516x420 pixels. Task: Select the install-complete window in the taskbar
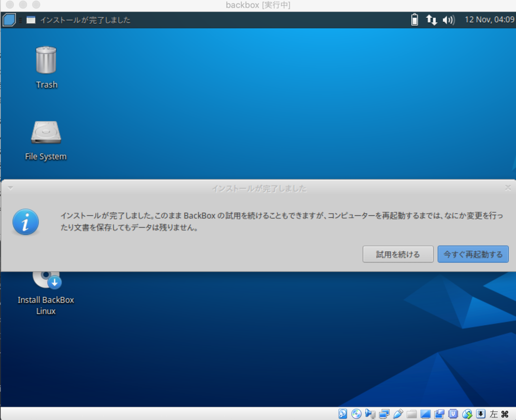click(x=78, y=20)
